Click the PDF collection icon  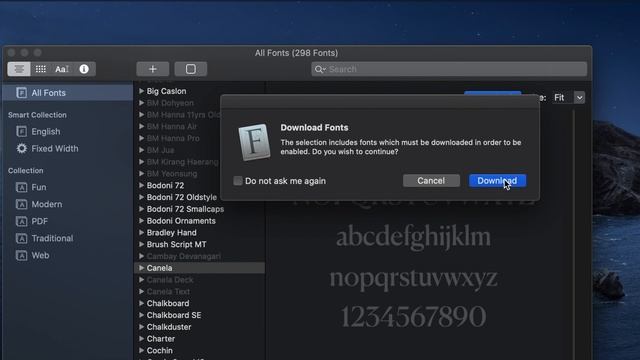[x=21, y=221]
